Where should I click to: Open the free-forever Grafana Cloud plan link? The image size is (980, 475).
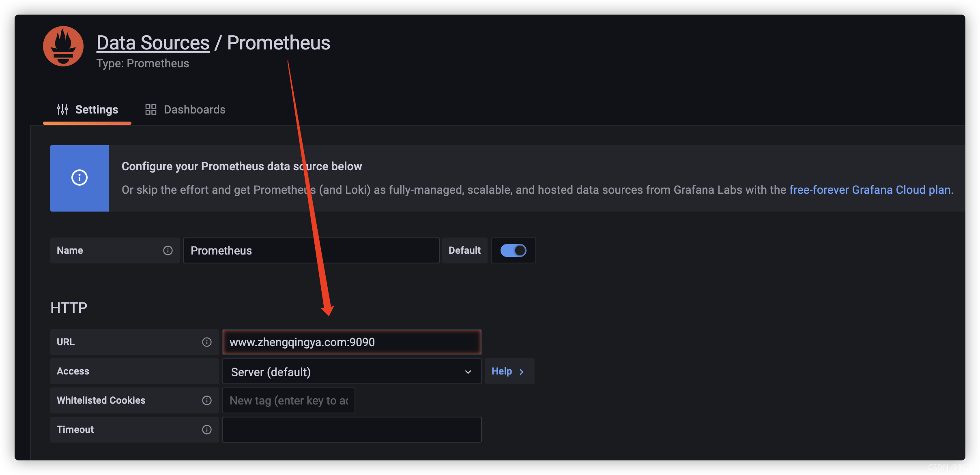(870, 190)
